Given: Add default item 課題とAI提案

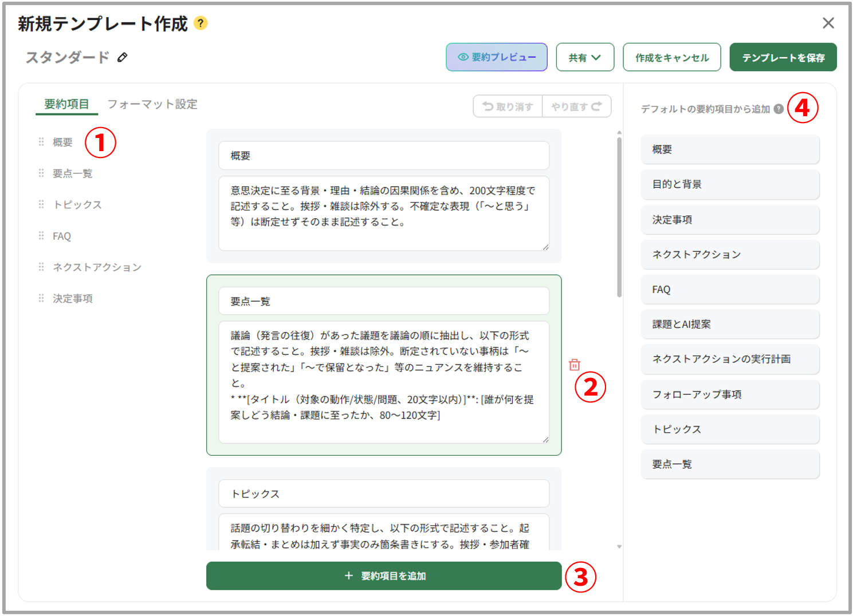Looking at the screenshot, I should tap(730, 324).
